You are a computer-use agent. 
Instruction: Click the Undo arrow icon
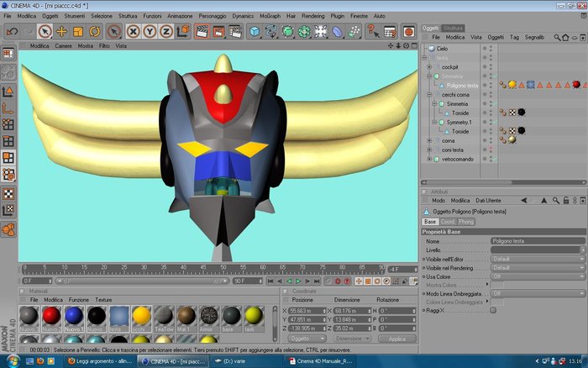point(12,32)
